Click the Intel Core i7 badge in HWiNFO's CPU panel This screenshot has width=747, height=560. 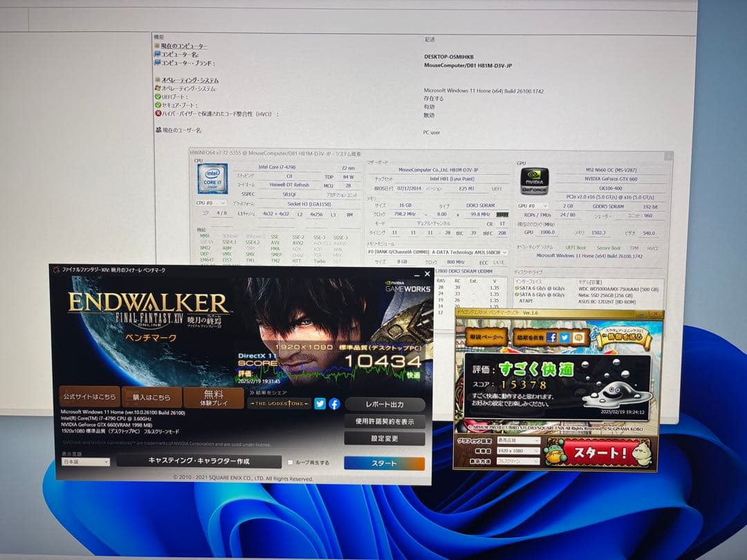(x=212, y=178)
